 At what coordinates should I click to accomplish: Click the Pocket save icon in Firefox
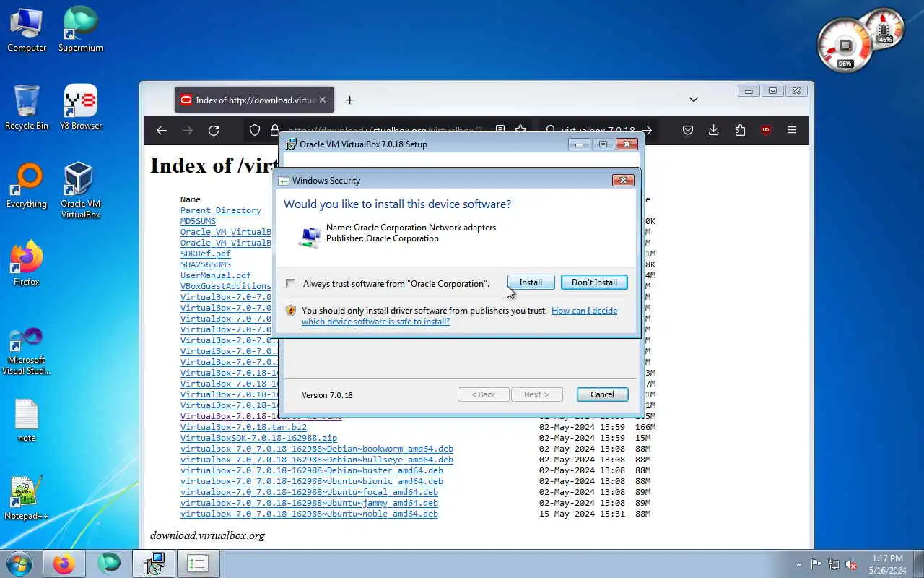[x=688, y=130]
